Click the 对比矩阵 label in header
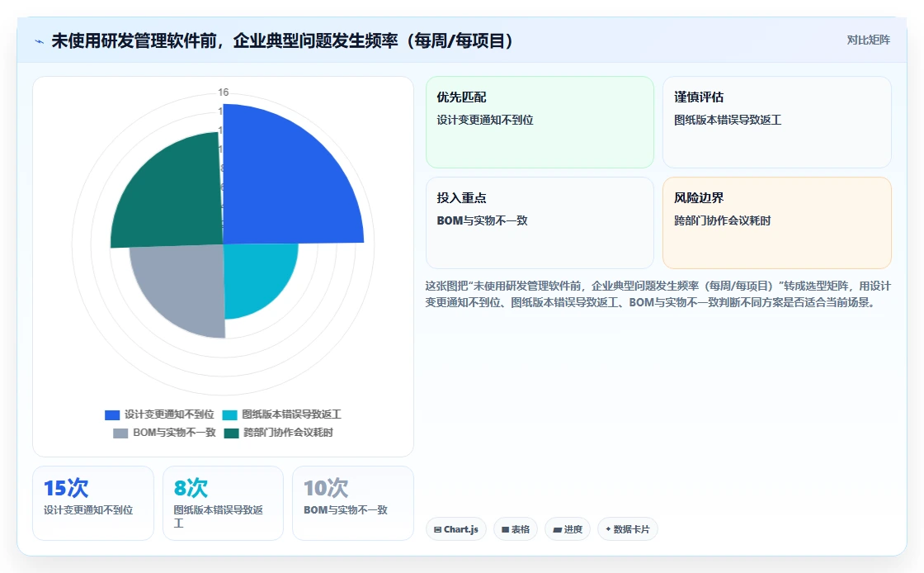The image size is (924, 573). click(x=868, y=40)
